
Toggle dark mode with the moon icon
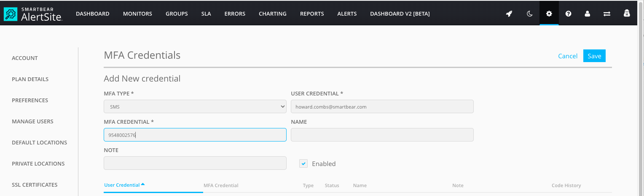[530, 14]
